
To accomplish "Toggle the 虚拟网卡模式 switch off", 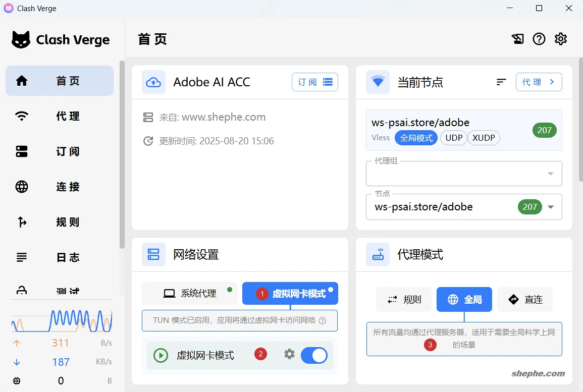I will coord(314,355).
